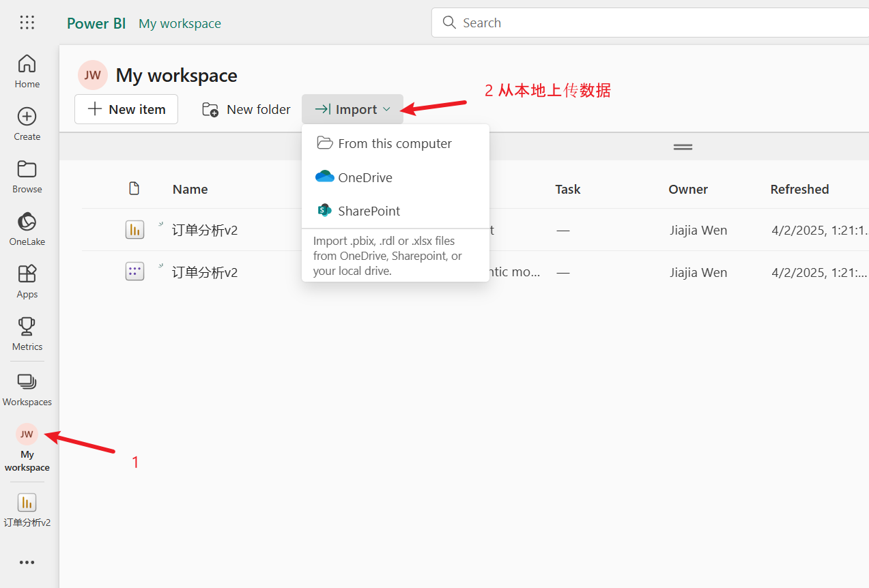The height and width of the screenshot is (588, 869).
Task: Click refreshed date in the report row
Action: coord(820,230)
